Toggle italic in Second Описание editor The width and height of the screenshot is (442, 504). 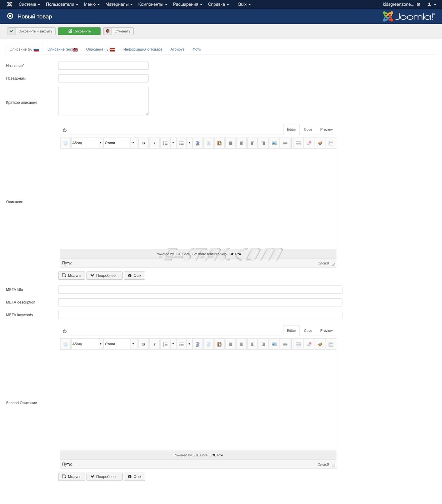click(154, 344)
